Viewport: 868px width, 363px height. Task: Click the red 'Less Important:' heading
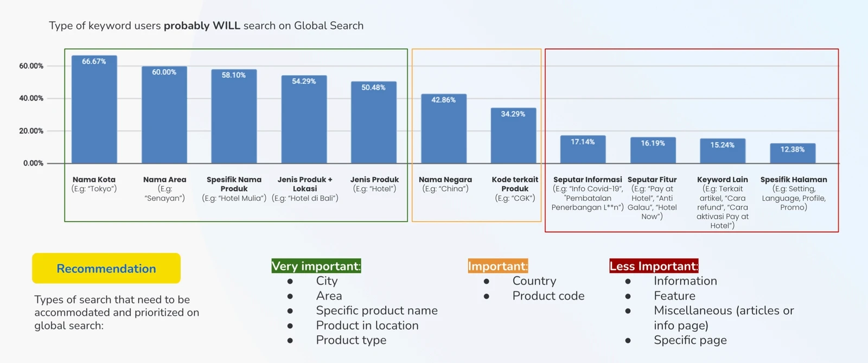654,266
